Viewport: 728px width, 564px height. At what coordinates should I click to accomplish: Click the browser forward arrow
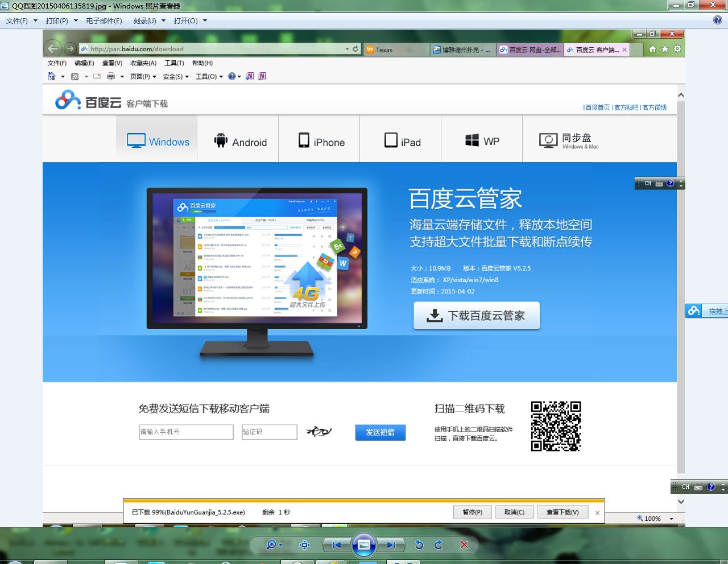tap(69, 49)
